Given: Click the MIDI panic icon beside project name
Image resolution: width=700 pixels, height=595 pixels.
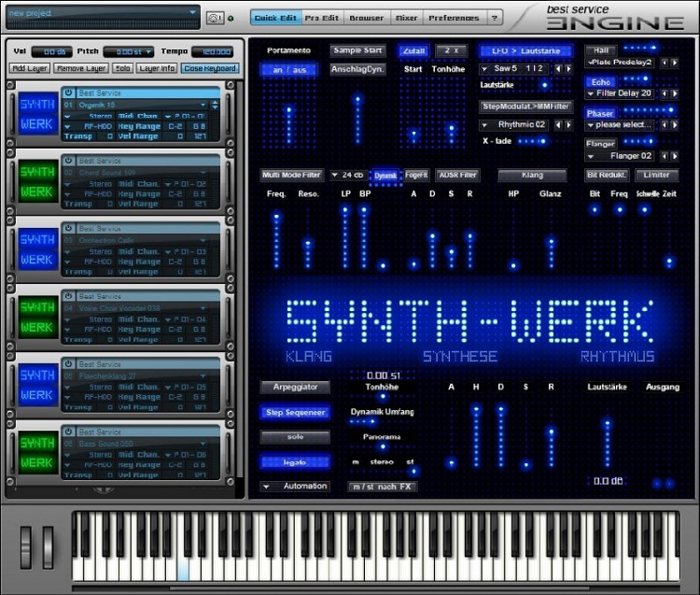Looking at the screenshot, I should pyautogui.click(x=215, y=18).
